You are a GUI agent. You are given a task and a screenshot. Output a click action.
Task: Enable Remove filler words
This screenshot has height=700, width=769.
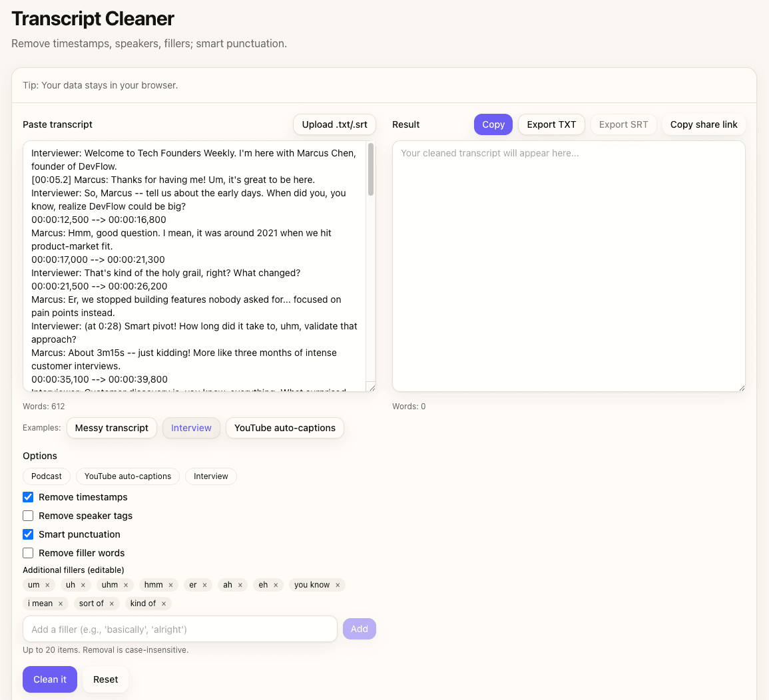pyautogui.click(x=28, y=553)
